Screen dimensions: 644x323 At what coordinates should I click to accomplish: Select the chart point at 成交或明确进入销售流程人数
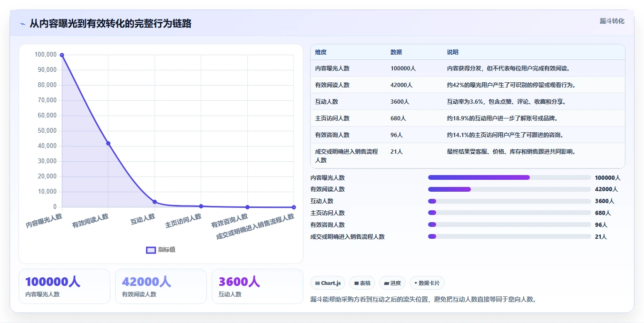[294, 207]
